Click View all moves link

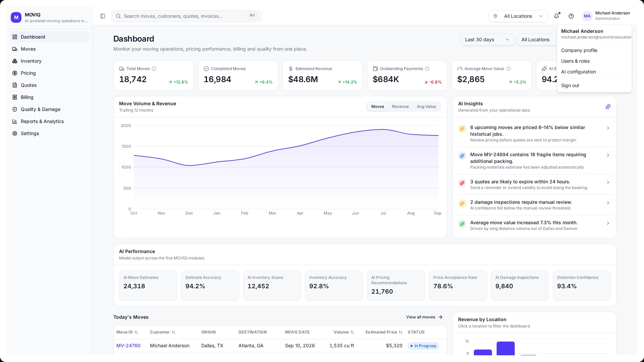(x=424, y=317)
